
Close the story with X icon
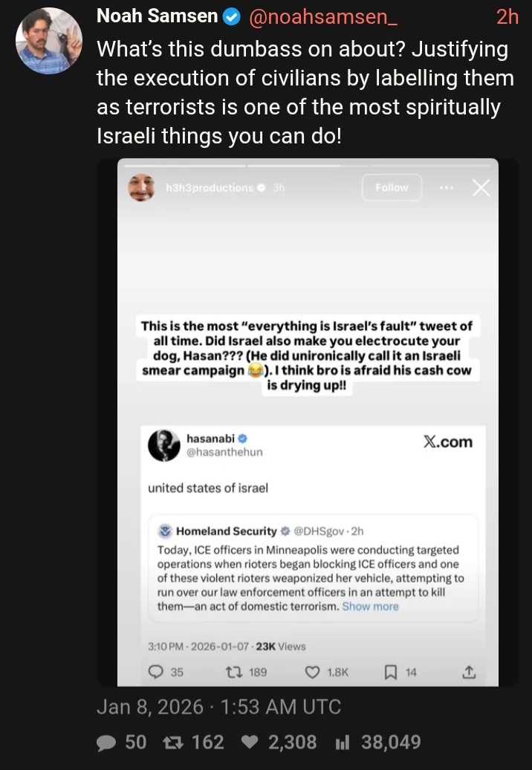pos(481,188)
